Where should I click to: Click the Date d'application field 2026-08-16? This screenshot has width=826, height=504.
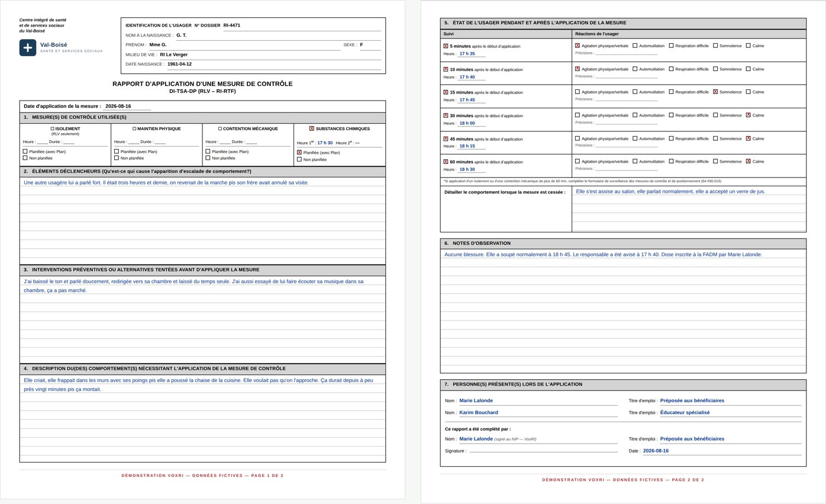point(127,106)
